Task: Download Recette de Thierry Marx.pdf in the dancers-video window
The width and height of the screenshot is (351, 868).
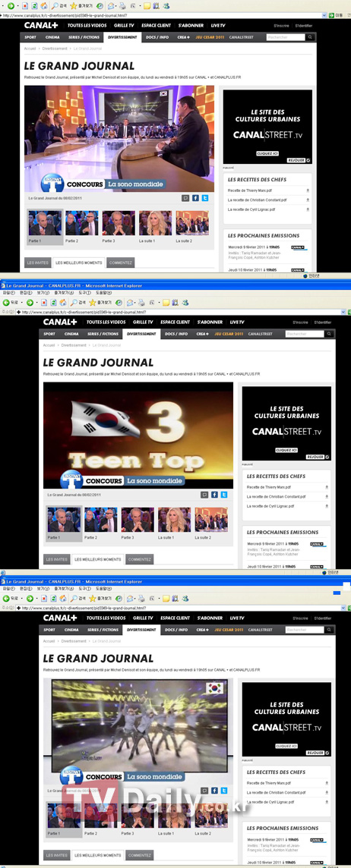Action: point(326,783)
